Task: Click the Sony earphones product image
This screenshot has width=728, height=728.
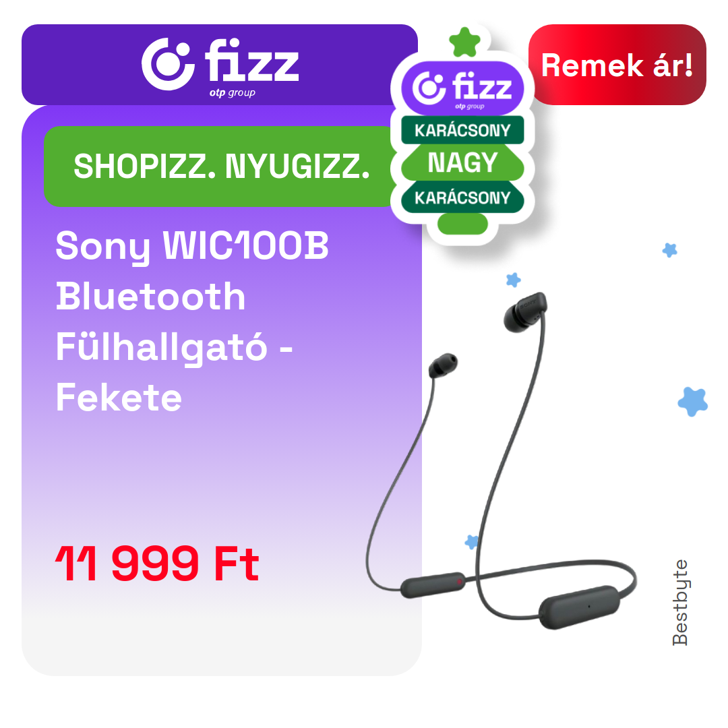Action: pyautogui.click(x=502, y=461)
